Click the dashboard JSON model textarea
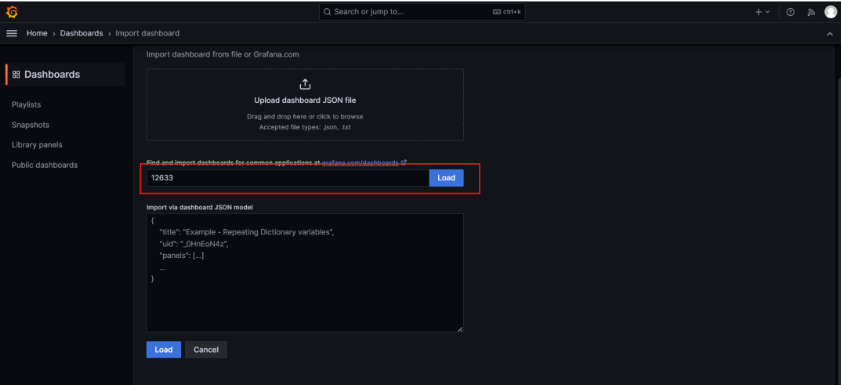This screenshot has height=385, width=841. coord(305,272)
